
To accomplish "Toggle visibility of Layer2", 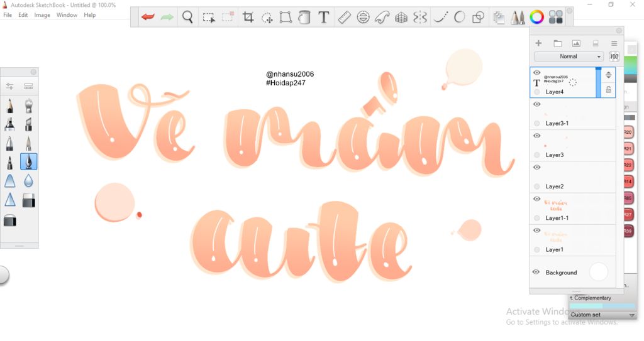I will (x=536, y=168).
